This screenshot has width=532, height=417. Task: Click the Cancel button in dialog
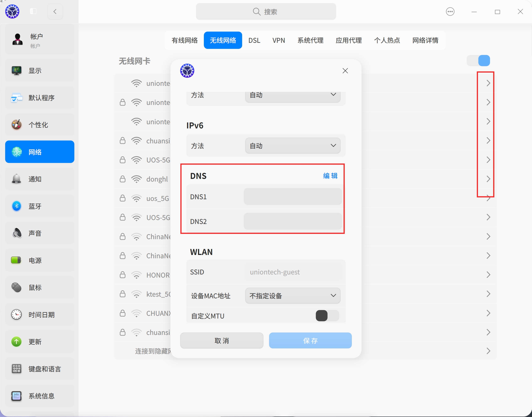coord(222,340)
